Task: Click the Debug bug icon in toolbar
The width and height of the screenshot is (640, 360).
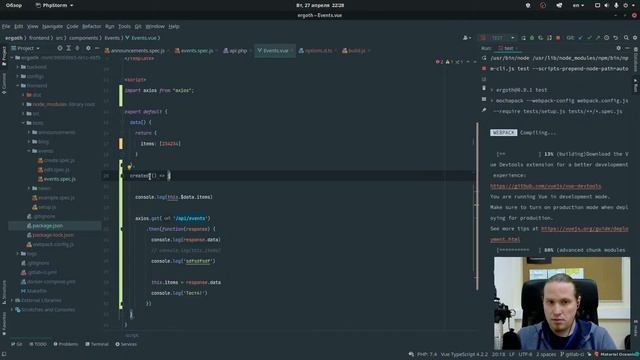Action: point(532,38)
